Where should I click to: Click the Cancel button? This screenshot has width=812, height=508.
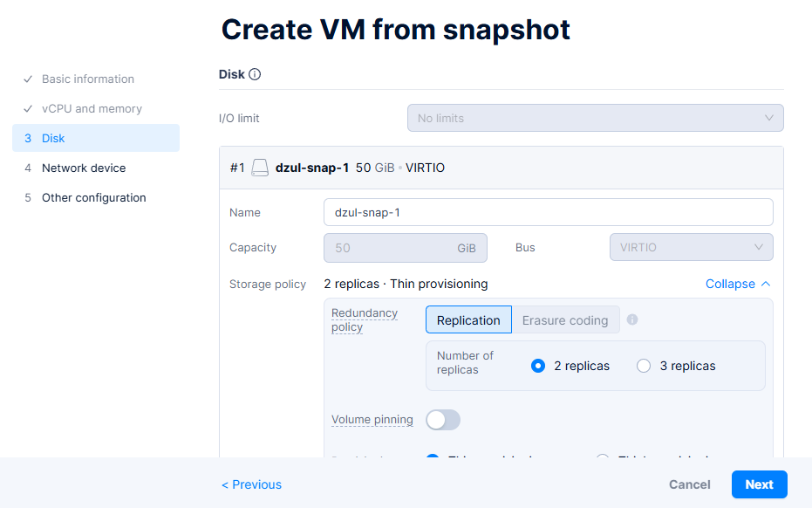(x=689, y=484)
